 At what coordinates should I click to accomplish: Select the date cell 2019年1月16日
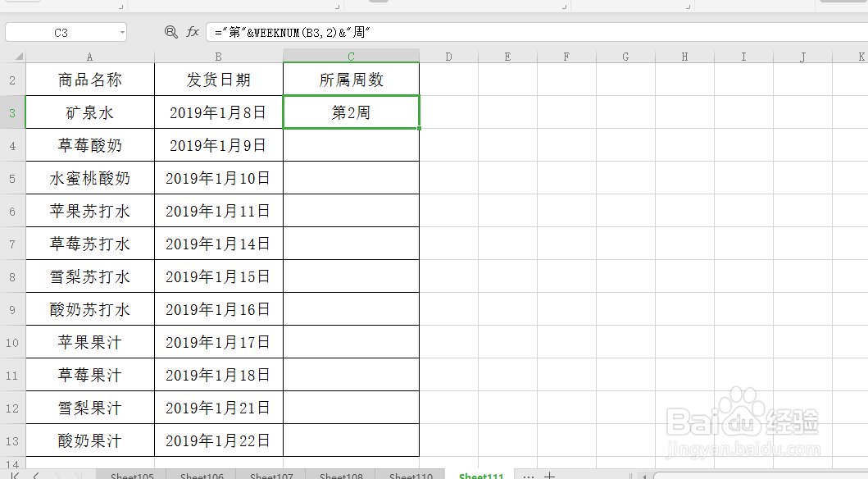coord(219,309)
